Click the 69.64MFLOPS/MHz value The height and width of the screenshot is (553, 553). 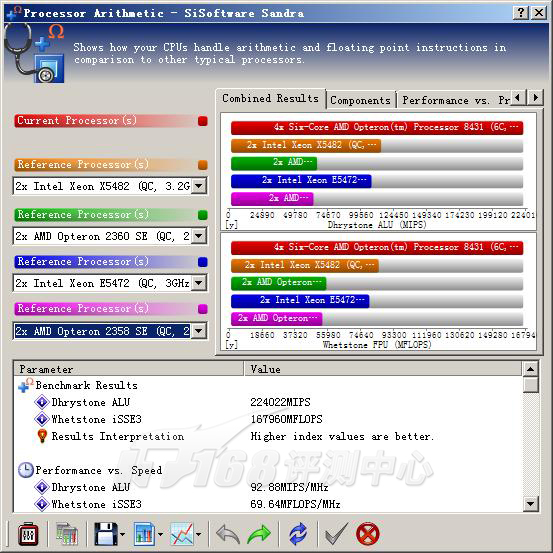coord(295,504)
